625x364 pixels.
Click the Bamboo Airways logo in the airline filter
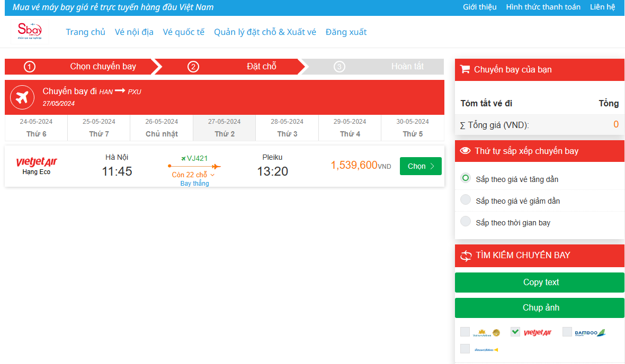[x=590, y=332]
